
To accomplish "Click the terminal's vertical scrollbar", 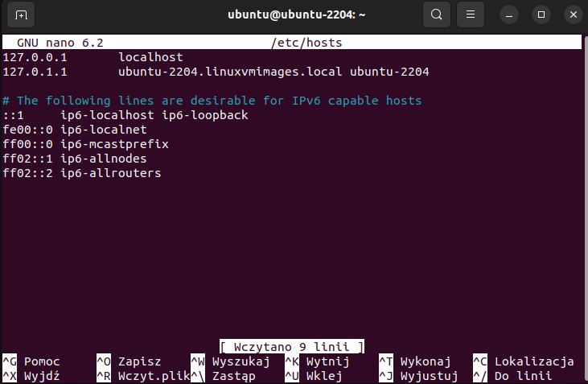I will pyautogui.click(x=585, y=209).
